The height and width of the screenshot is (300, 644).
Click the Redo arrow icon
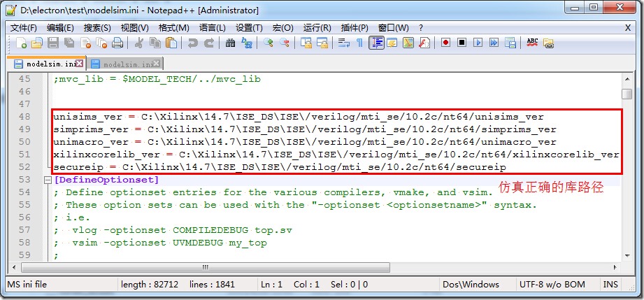tap(208, 43)
